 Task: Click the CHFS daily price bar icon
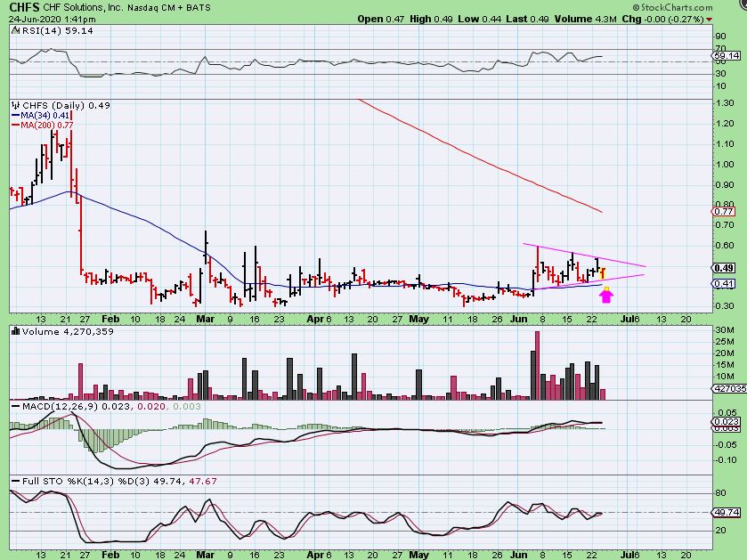[12, 105]
